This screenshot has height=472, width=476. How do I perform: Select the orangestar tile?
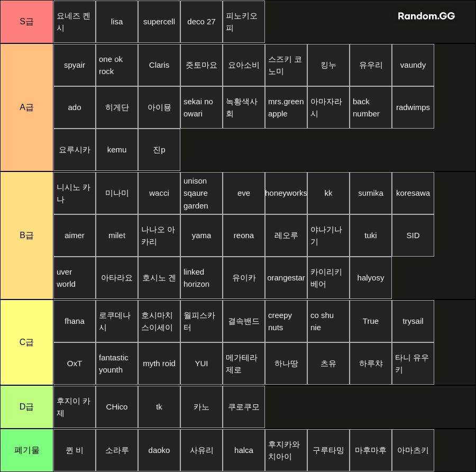pos(286,278)
